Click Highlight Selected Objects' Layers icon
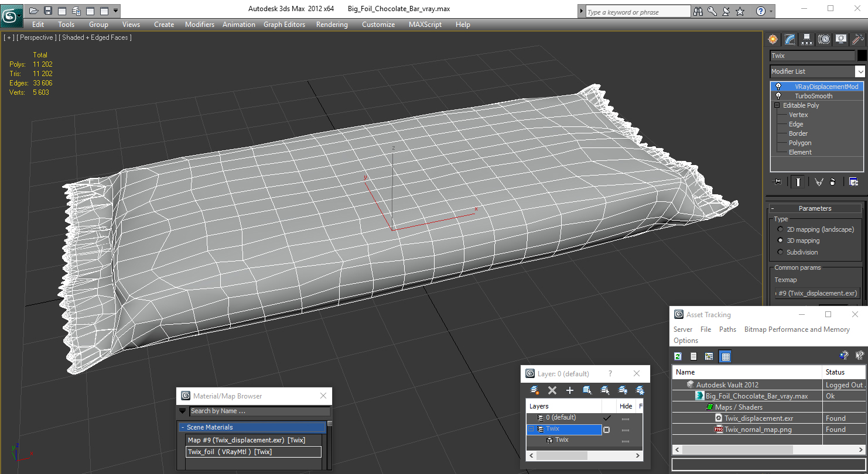 [x=605, y=390]
